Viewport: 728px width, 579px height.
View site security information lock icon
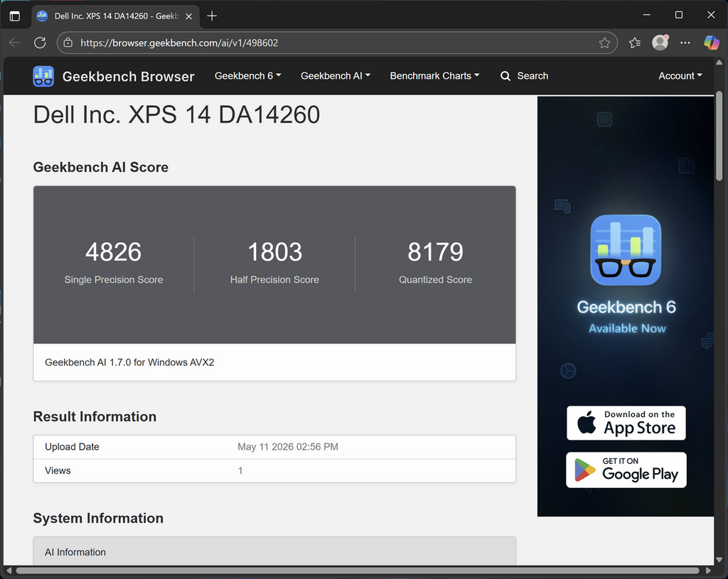[x=68, y=43]
